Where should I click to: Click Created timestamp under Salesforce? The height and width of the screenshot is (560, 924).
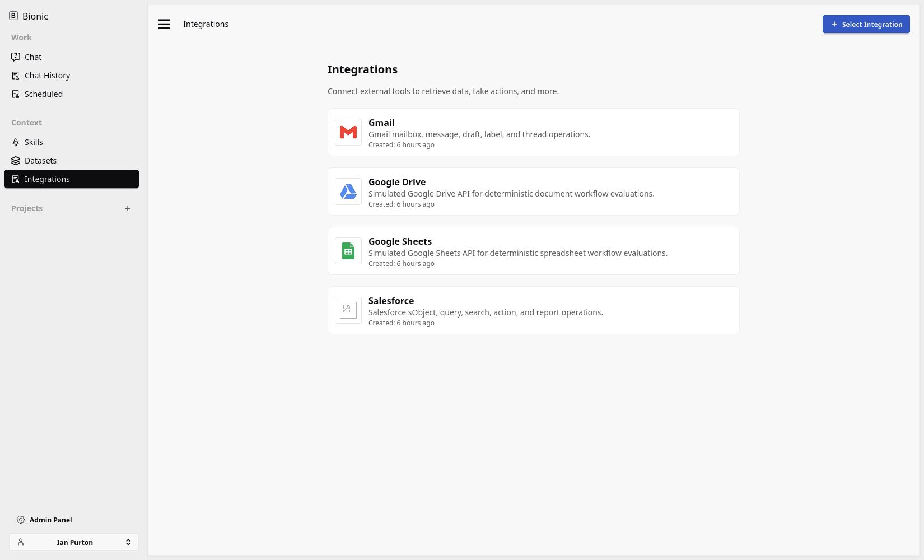pyautogui.click(x=402, y=323)
